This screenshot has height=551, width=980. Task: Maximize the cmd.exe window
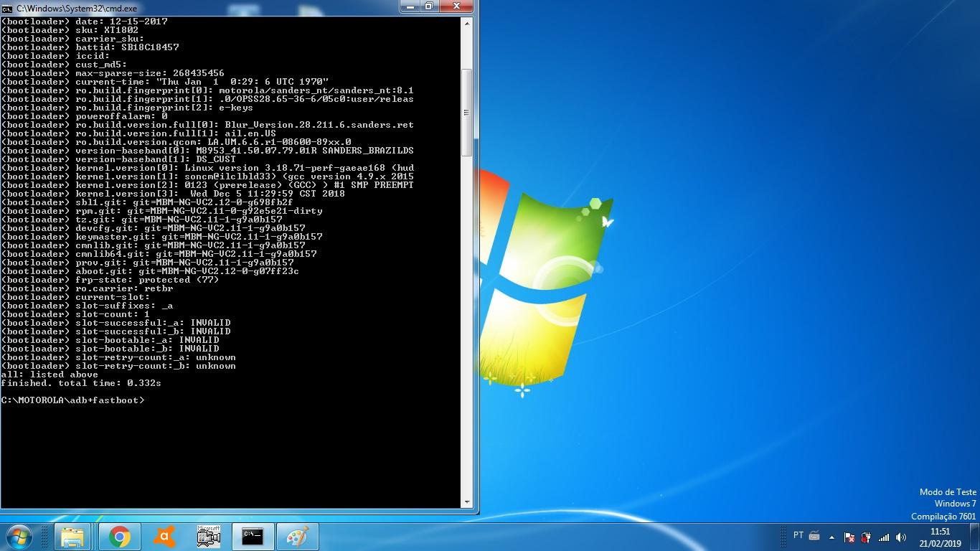click(x=429, y=6)
